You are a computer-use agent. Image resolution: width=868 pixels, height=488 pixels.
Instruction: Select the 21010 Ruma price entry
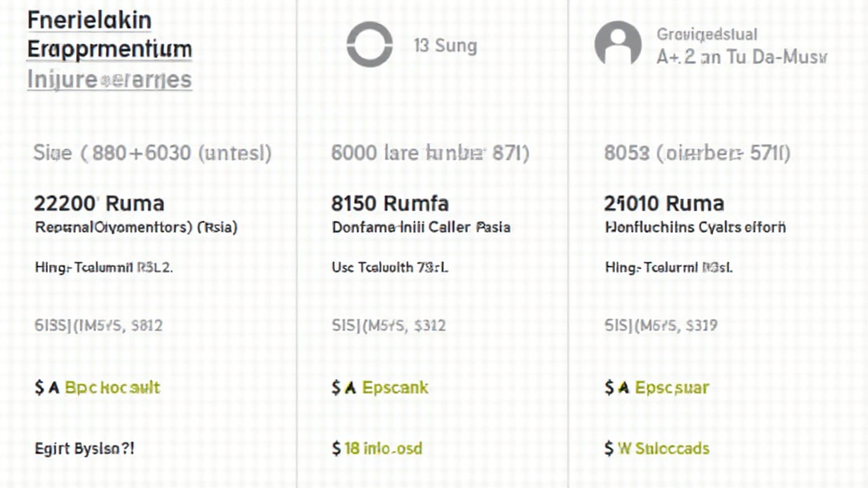(x=665, y=203)
